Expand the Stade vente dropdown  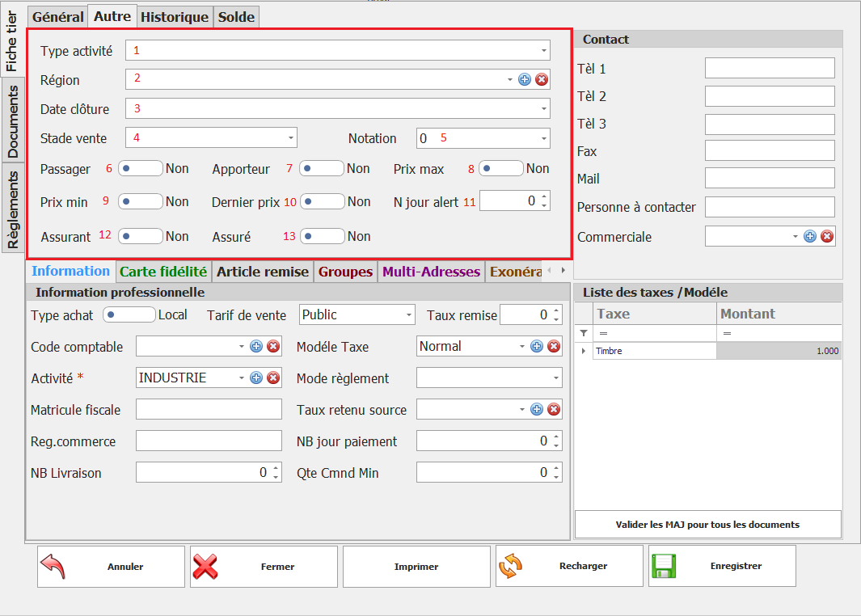pos(290,138)
